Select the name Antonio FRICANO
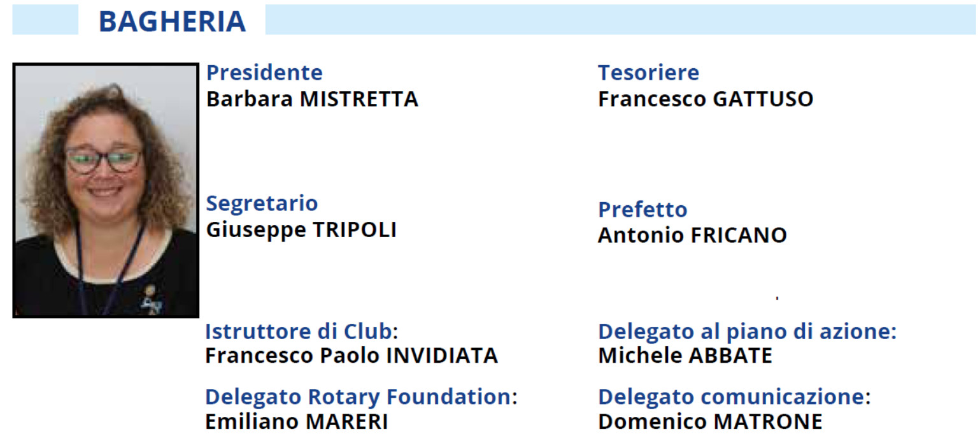Viewport: 980px width, 443px height. 692,236
